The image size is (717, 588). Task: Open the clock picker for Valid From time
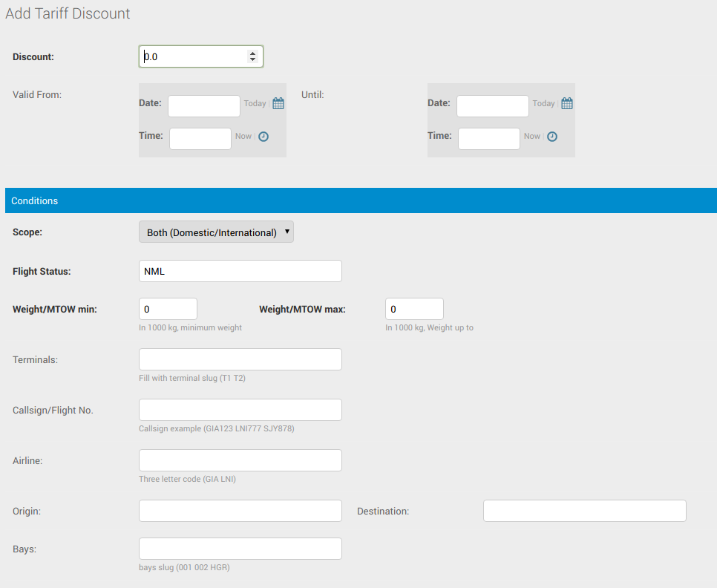264,137
